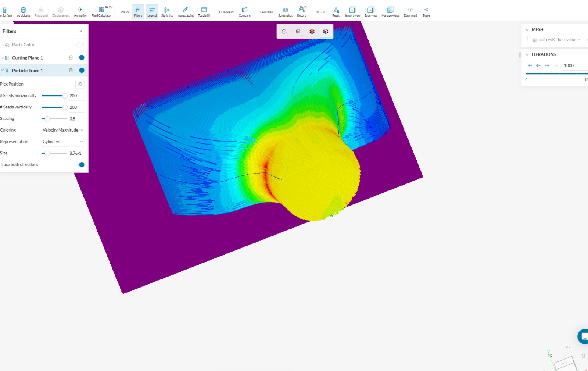Select cai_revK_fluid_volume mesh
This screenshot has width=588, height=371.
559,40
